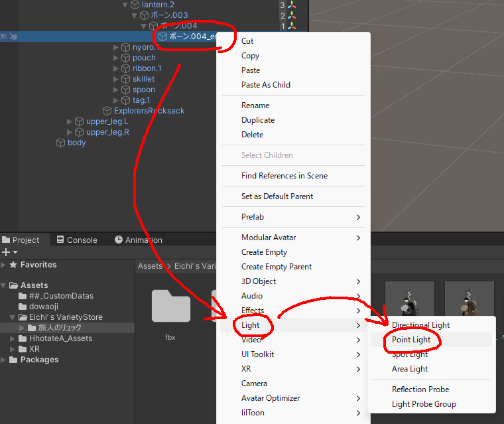Viewport: 504px width, 424px height.
Task: Toggle the picking hand icon in hierarchy
Action: coord(13,36)
